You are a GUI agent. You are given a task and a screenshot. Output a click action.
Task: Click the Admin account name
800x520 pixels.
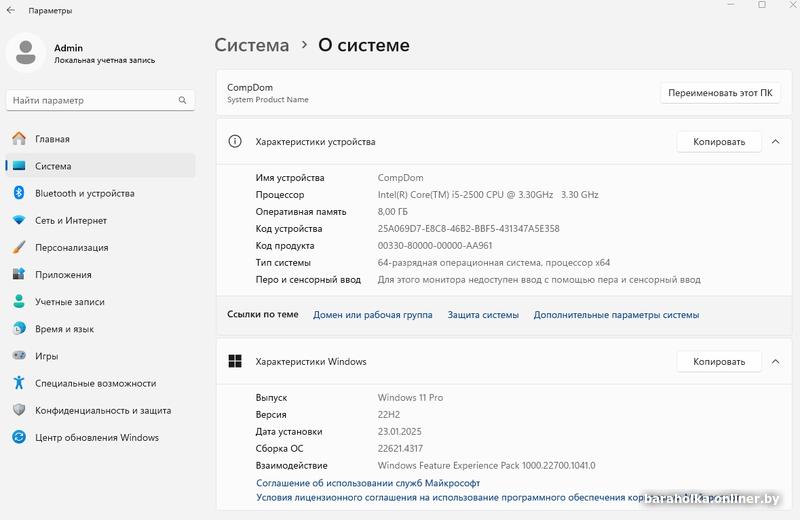[68, 47]
